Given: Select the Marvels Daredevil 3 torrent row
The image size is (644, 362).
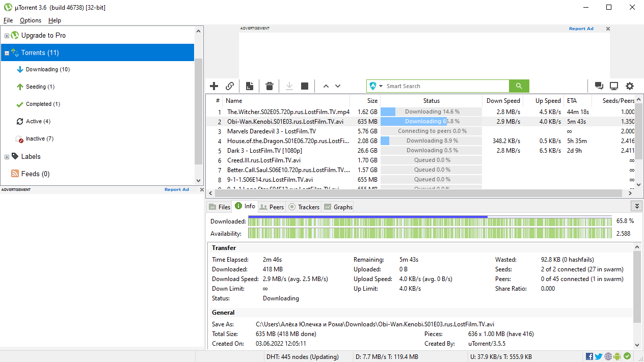Looking at the screenshot, I should click(420, 131).
